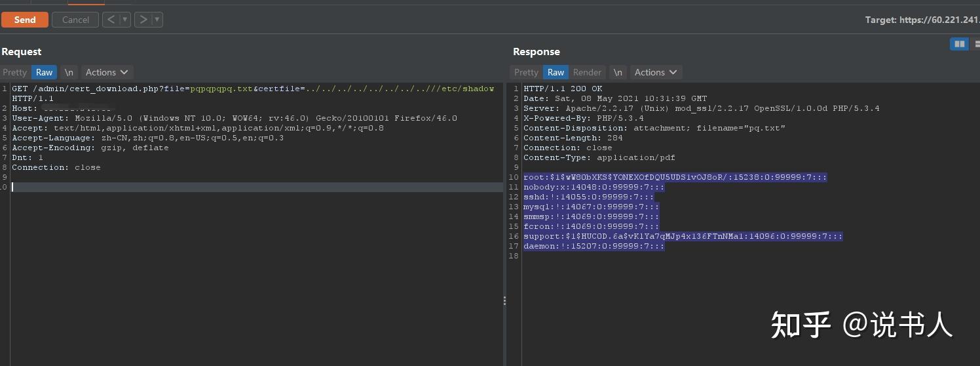Viewport: 980px width, 366px height.
Task: Switch Request view to Raw tab
Action: (x=45, y=72)
